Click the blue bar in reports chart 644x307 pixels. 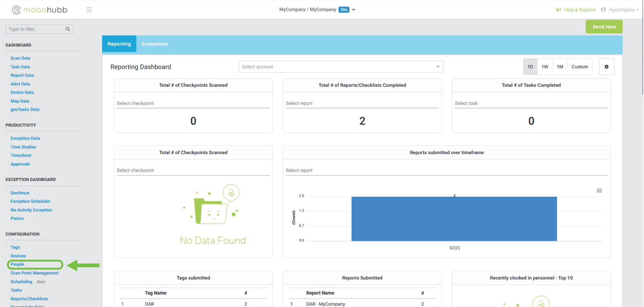coord(454,219)
